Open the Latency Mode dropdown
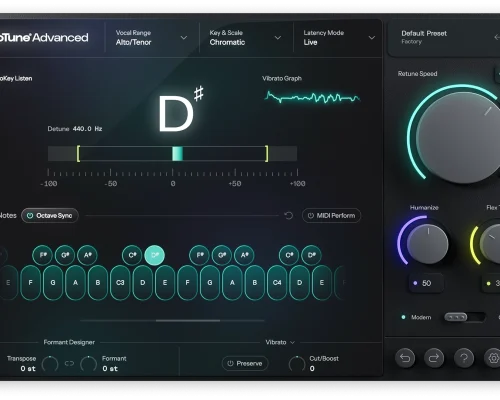Image resolution: width=500 pixels, height=400 pixels. 339,38
